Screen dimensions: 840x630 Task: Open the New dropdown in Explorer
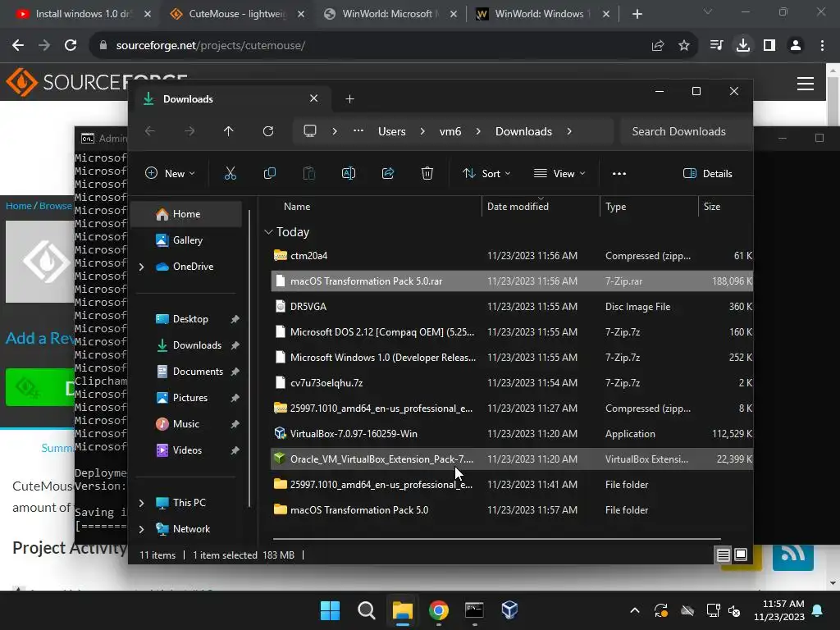[170, 173]
